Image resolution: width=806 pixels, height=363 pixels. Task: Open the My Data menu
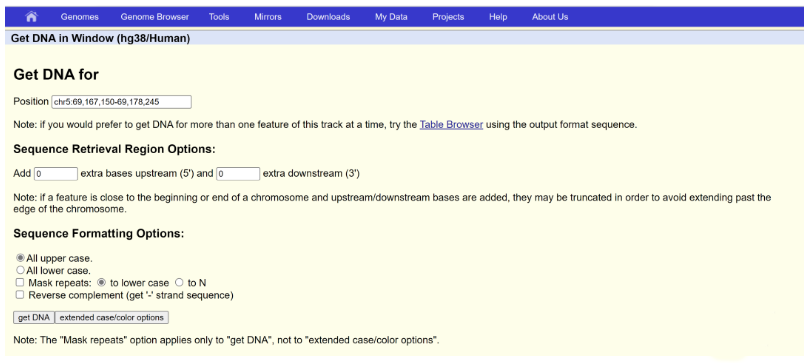click(391, 17)
